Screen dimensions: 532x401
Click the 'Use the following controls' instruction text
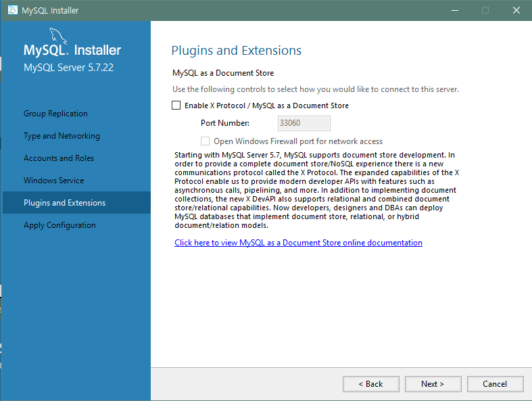tap(316, 89)
